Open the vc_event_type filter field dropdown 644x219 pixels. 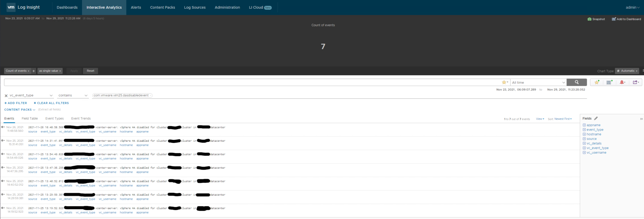(31, 96)
